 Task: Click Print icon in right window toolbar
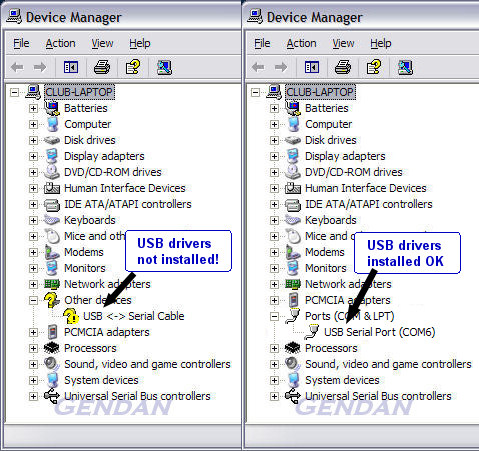(343, 67)
